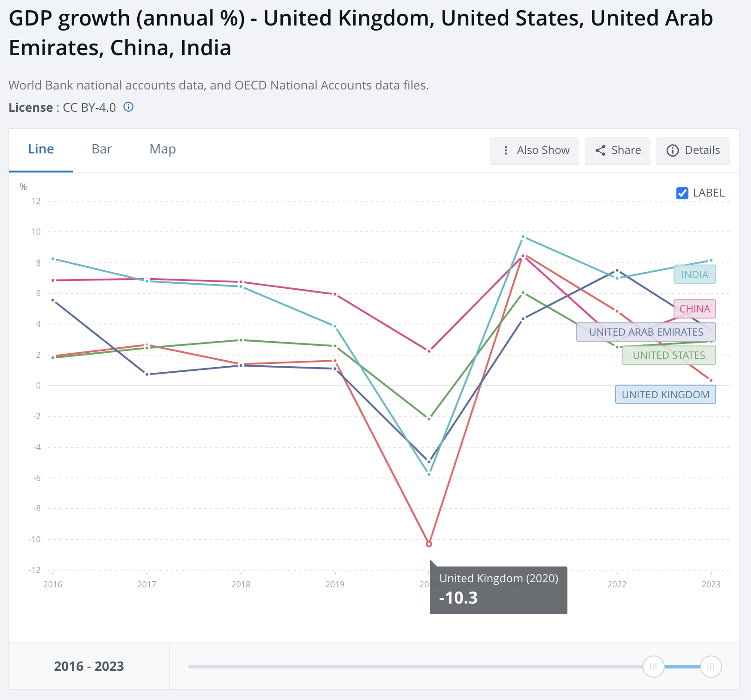Select the INDIA series label
Screen dimensions: 751x700
click(694, 274)
